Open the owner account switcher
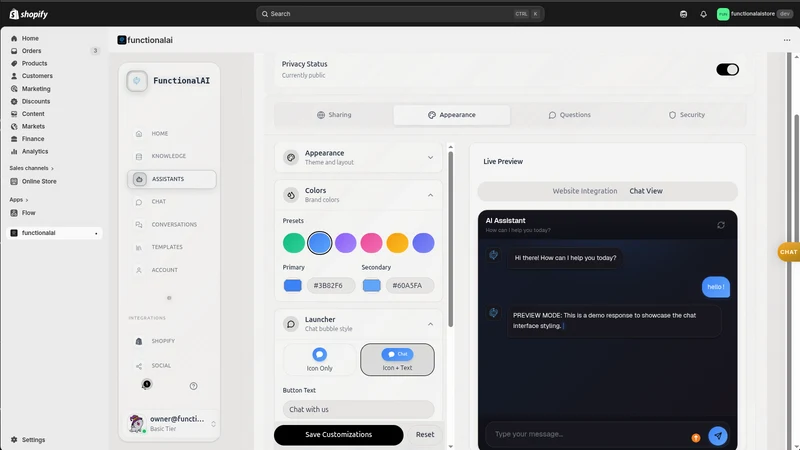 coord(171,423)
